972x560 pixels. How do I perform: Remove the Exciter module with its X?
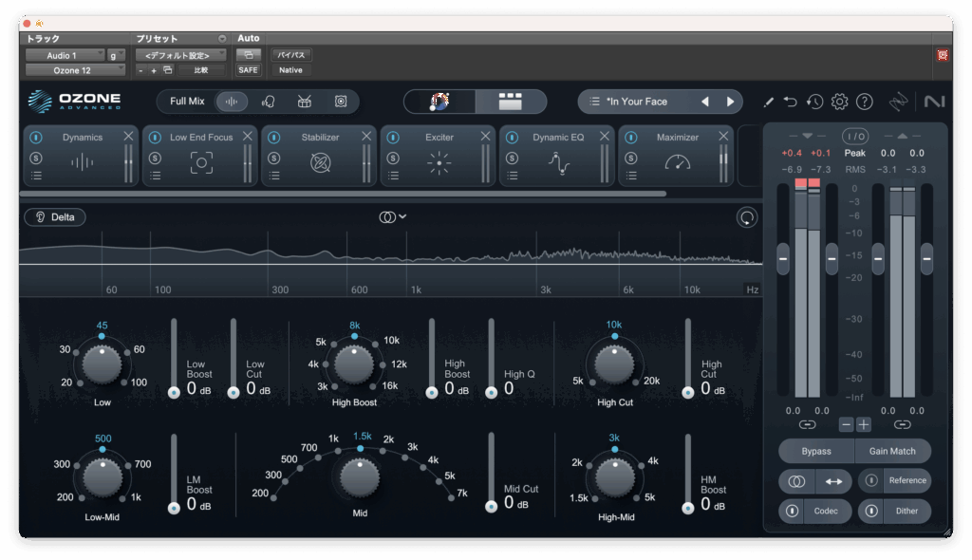coord(485,137)
